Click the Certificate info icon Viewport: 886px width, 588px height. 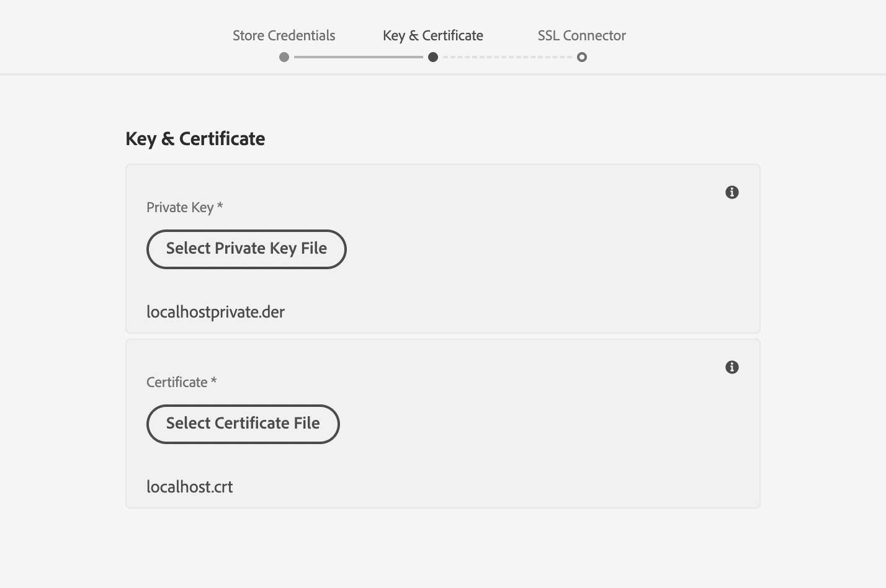click(x=732, y=367)
